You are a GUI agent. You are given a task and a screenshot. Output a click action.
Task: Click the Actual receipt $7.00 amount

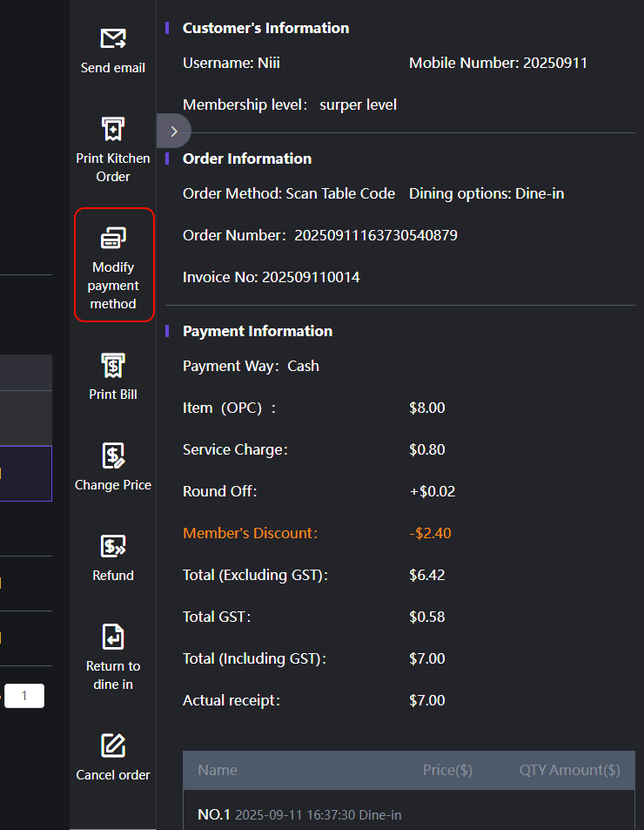(427, 700)
